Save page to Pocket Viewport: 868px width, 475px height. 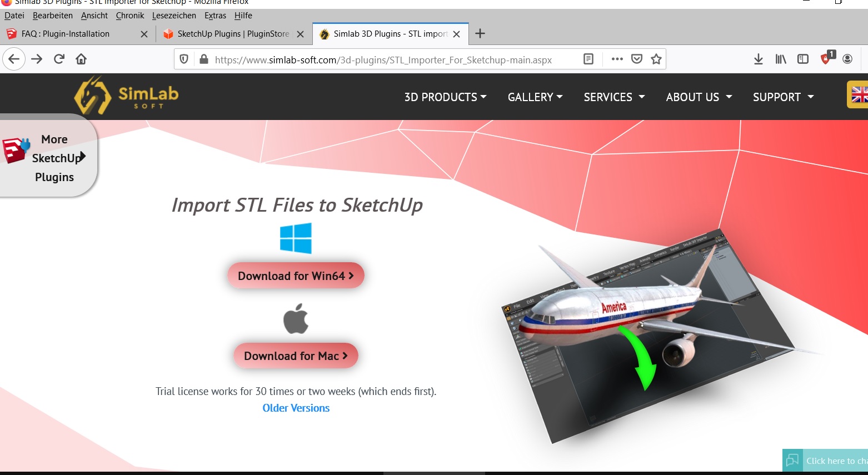click(x=637, y=59)
